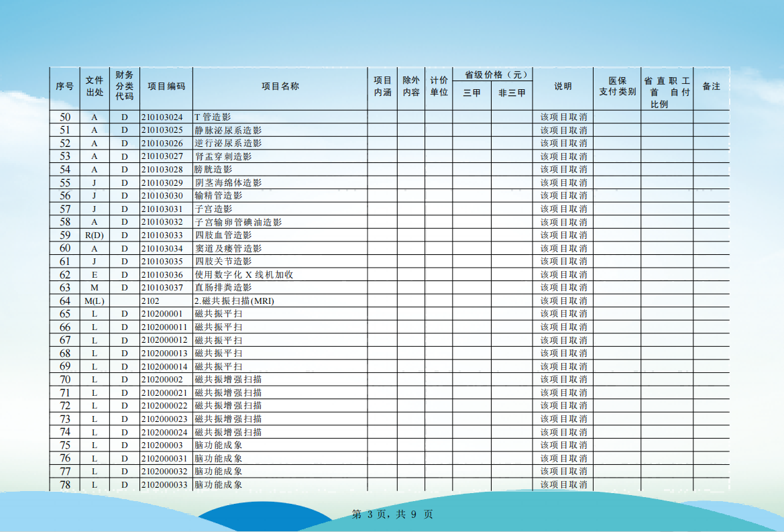
Task: Click code 2102000033
Action: 164,484
